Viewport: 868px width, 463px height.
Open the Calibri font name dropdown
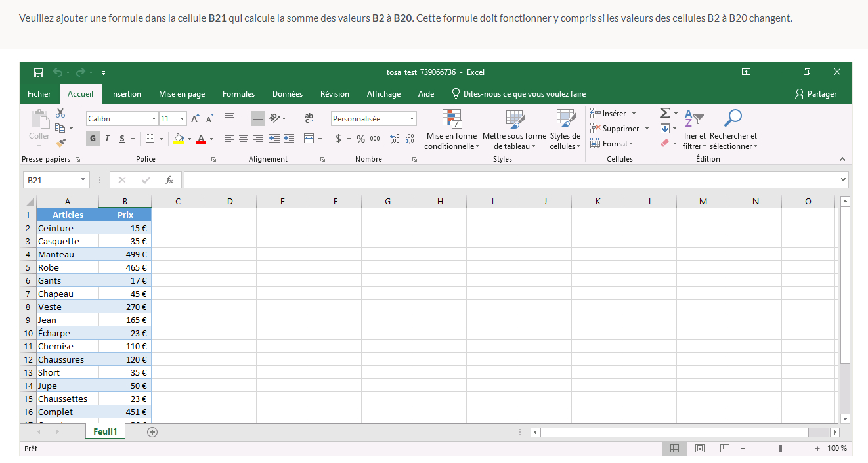[154, 119]
